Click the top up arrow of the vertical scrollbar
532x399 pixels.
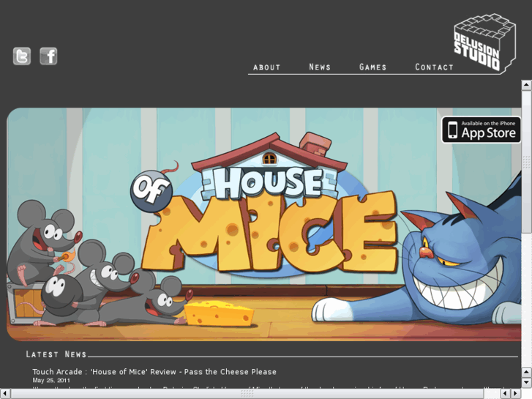527,85
